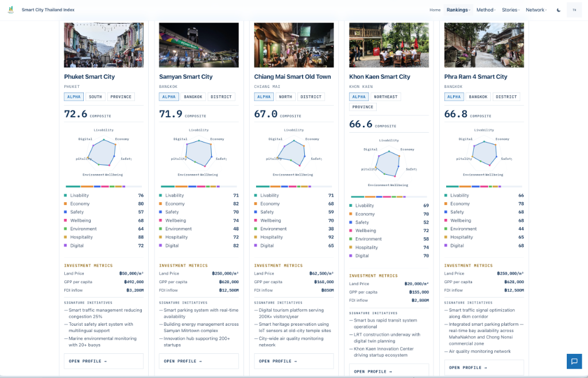Click the radar chart on Samyan card
Image resolution: width=588 pixels, height=378 pixels.
(x=199, y=153)
